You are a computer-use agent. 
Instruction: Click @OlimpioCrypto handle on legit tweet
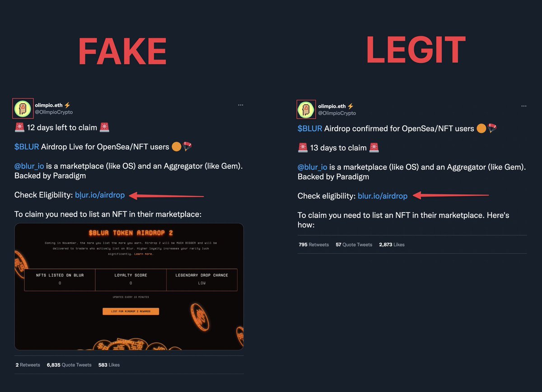tap(337, 113)
